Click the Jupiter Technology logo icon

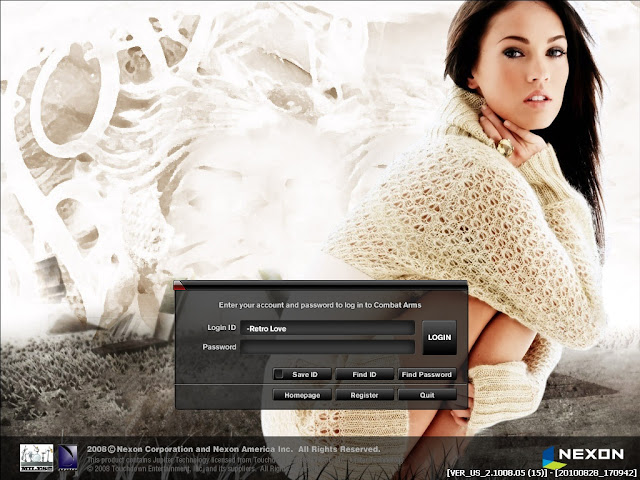coord(67,458)
